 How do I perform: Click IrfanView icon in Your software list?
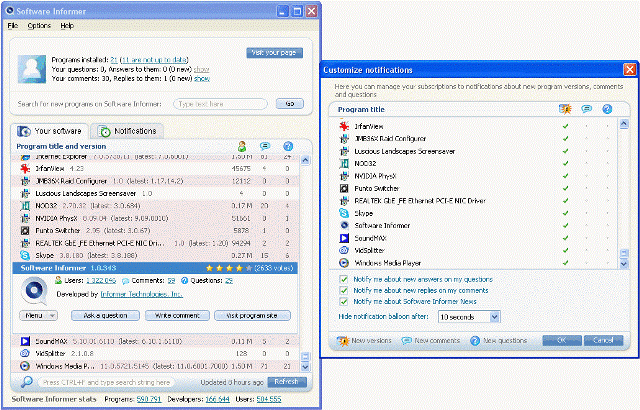click(x=25, y=168)
